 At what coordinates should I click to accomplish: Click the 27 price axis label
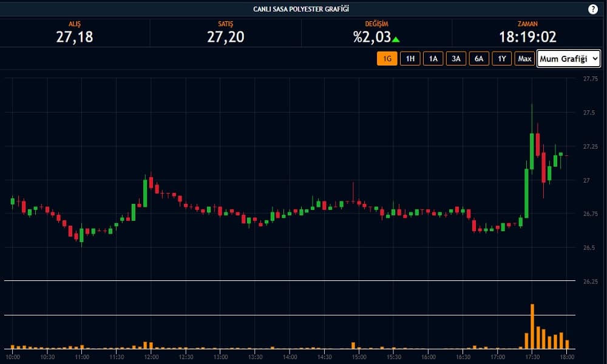(x=586, y=180)
